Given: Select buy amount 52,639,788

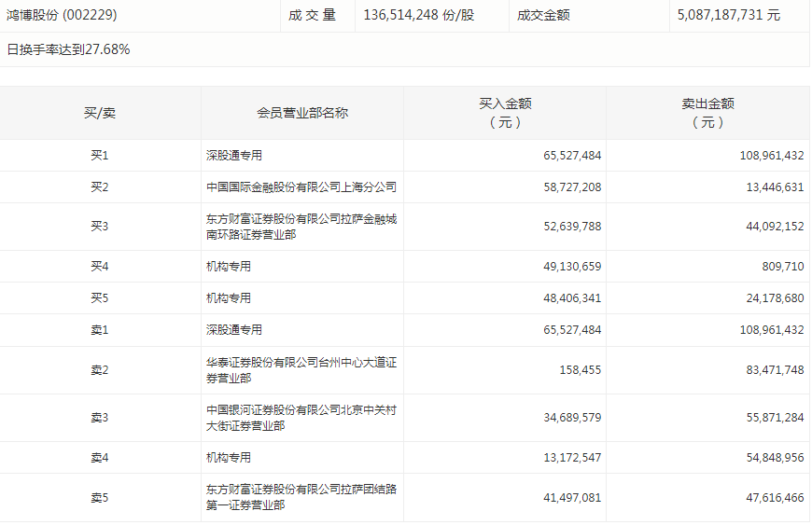Looking at the screenshot, I should [x=572, y=226].
